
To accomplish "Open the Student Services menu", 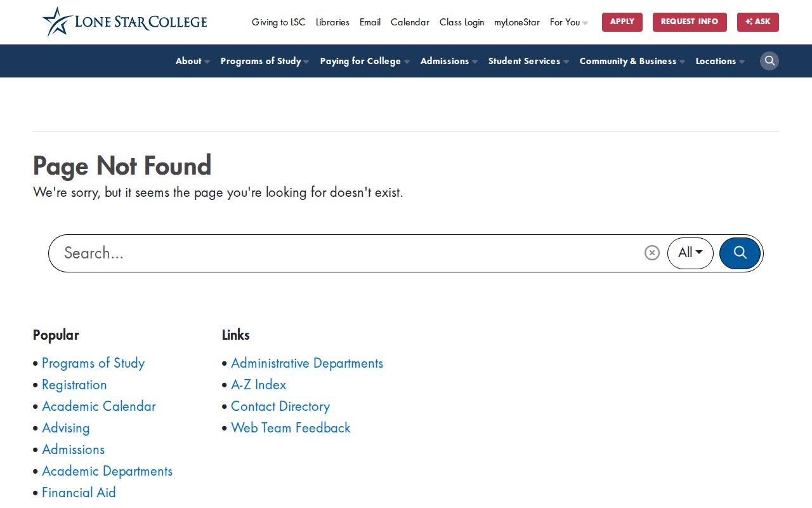I will pyautogui.click(x=528, y=61).
